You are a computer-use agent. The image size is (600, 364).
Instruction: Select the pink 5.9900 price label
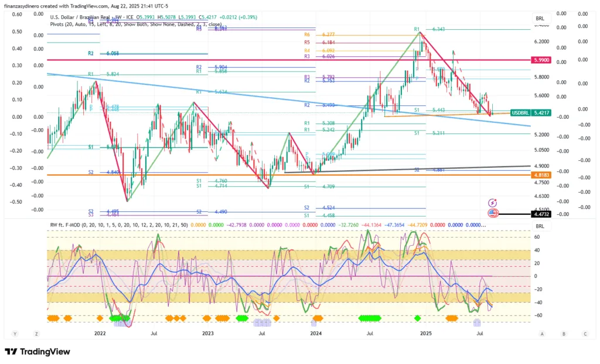click(x=541, y=60)
